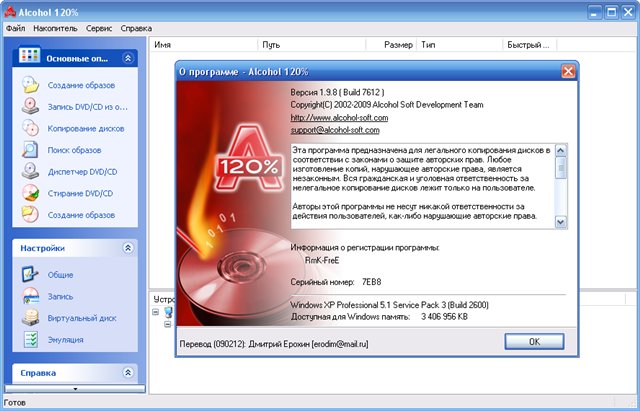Screen dimensions: 640x411
Task: Open Диспетчер DVD/CD icon
Action: (30, 172)
